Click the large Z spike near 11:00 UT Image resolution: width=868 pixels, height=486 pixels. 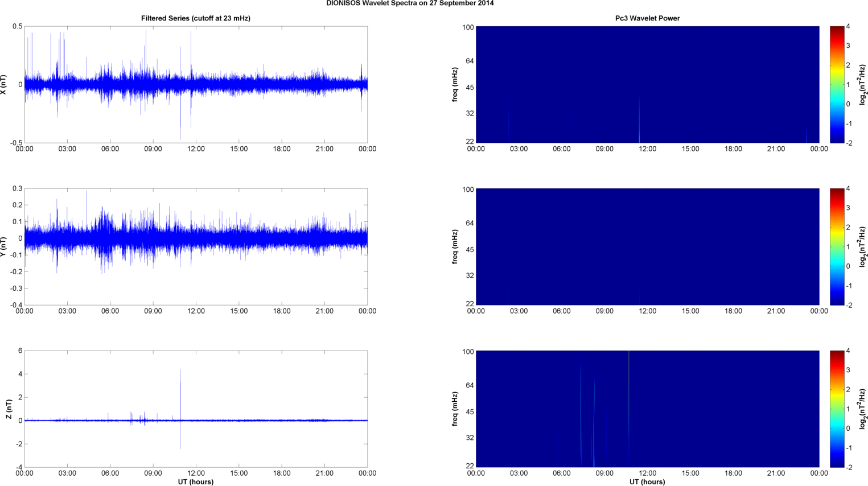pyautogui.click(x=180, y=409)
